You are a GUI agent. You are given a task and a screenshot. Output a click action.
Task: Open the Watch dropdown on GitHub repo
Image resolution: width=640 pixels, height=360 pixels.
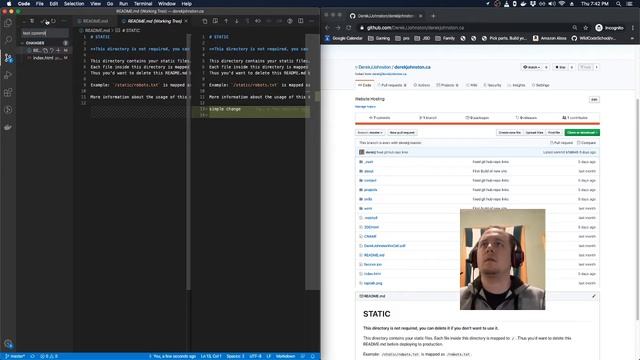pyautogui.click(x=531, y=67)
